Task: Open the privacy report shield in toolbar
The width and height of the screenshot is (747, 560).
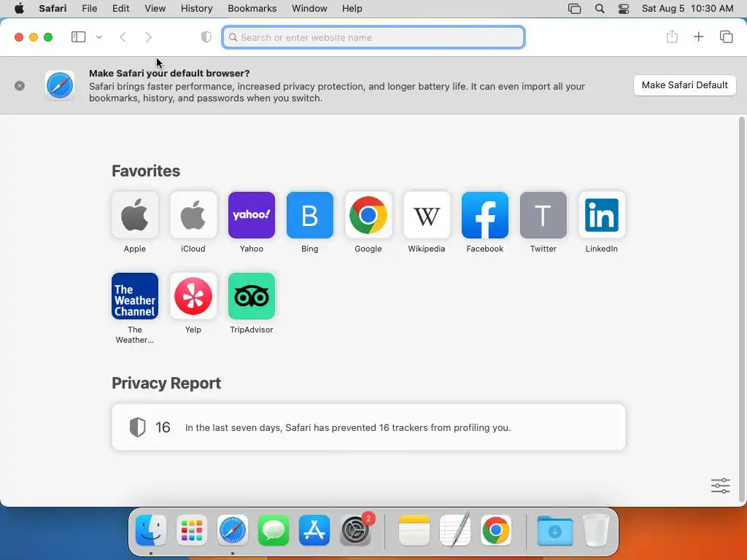Action: pos(206,37)
